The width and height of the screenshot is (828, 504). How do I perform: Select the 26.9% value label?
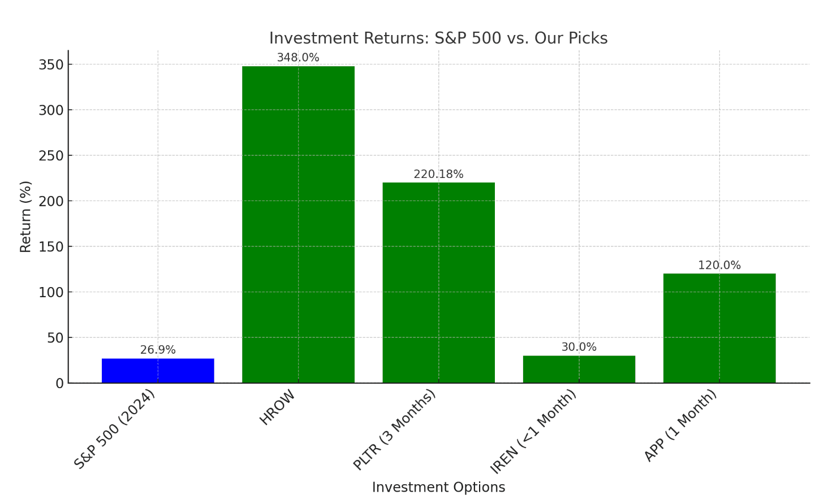point(158,350)
